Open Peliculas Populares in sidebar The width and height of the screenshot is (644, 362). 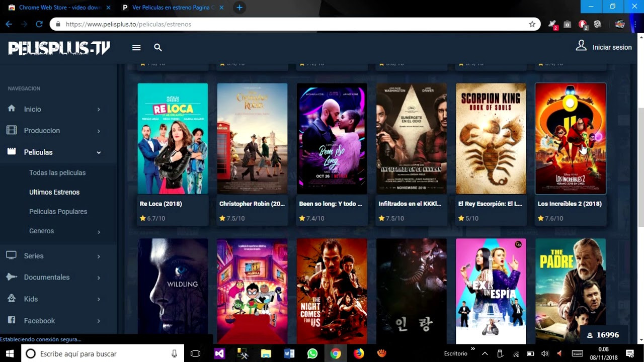[x=58, y=212]
